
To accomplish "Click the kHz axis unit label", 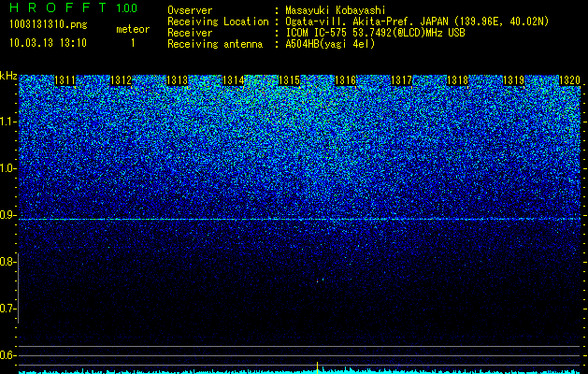I will pyautogui.click(x=8, y=76).
